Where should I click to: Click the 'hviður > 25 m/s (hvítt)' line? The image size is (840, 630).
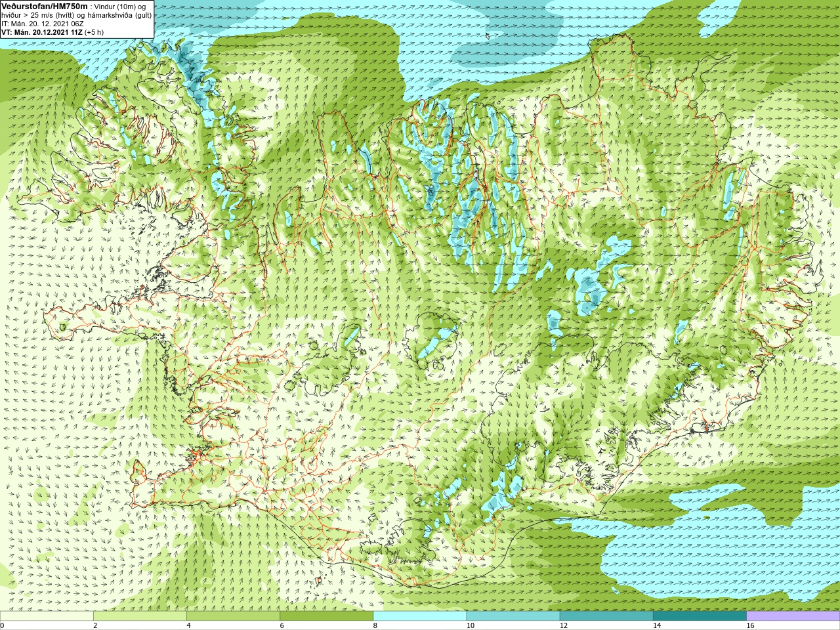[39, 15]
